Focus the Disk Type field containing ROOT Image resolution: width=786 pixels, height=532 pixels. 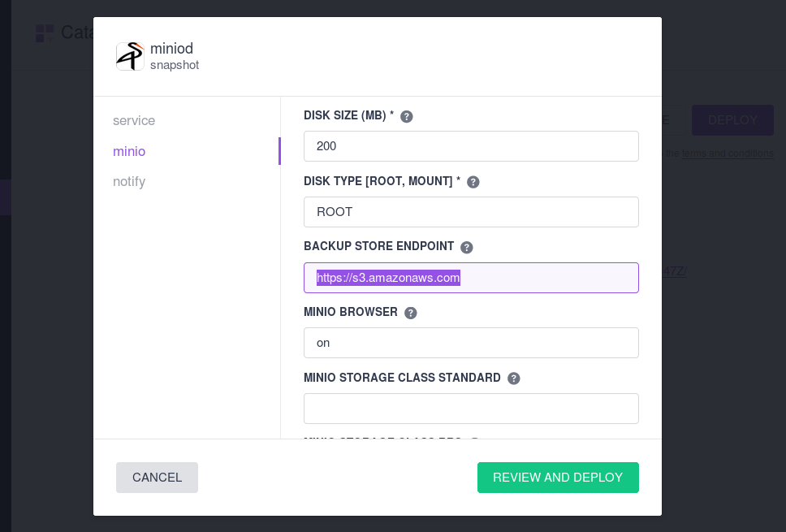tap(471, 212)
